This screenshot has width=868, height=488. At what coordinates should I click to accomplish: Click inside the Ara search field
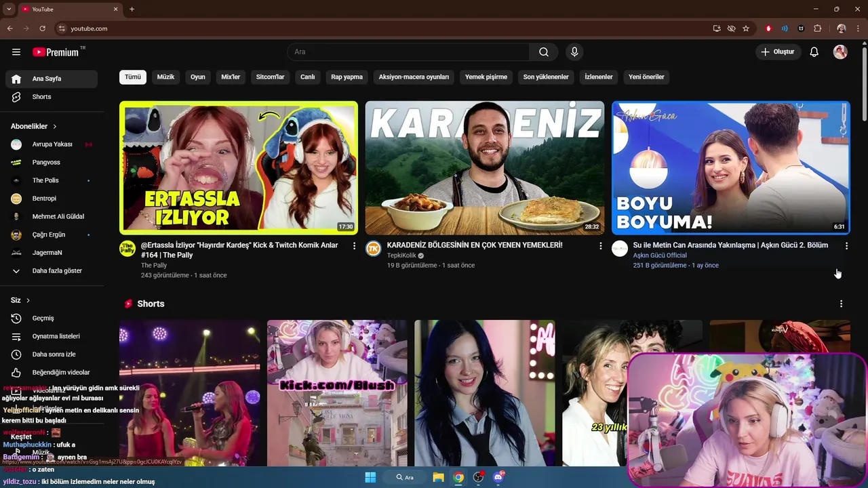click(x=408, y=52)
